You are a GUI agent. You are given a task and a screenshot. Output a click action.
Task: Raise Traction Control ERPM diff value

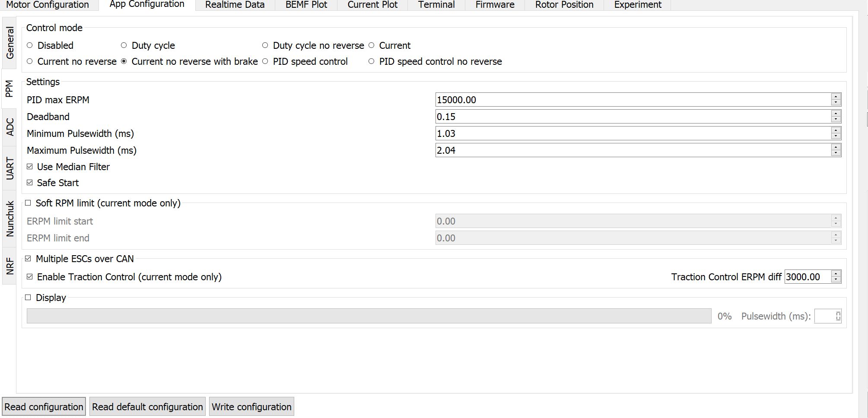click(836, 274)
